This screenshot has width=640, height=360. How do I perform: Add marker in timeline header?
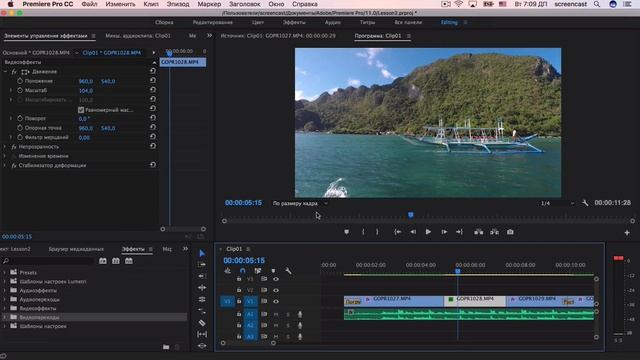pos(273,271)
